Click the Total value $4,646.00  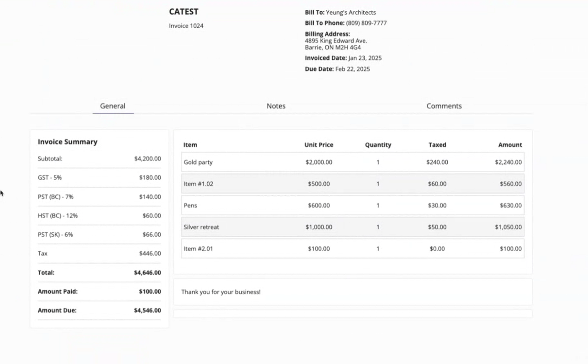[147, 273]
